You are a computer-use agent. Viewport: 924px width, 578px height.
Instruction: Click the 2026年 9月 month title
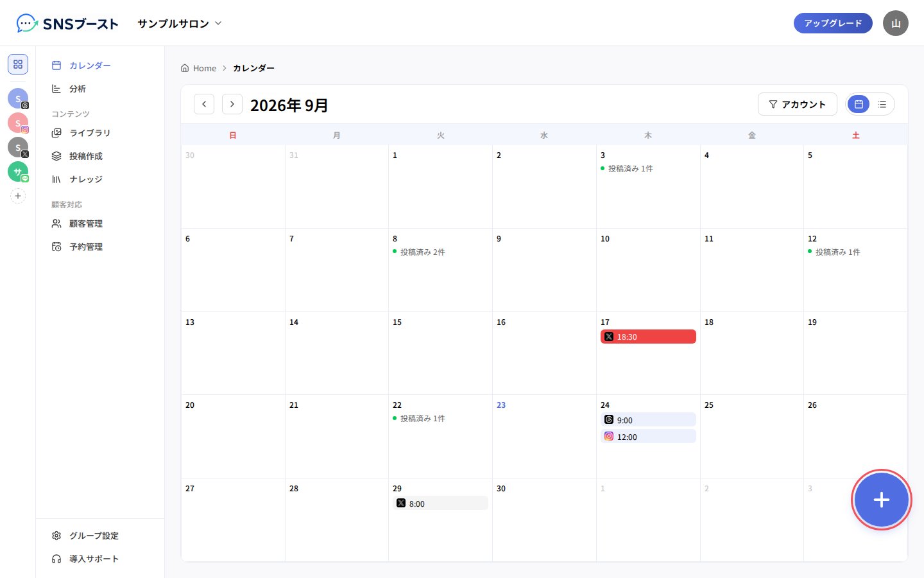(x=289, y=105)
